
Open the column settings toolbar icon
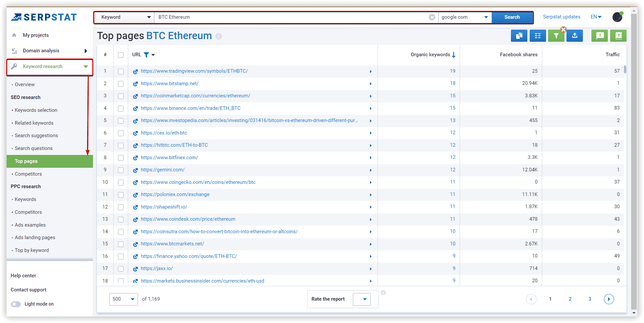[x=538, y=36]
